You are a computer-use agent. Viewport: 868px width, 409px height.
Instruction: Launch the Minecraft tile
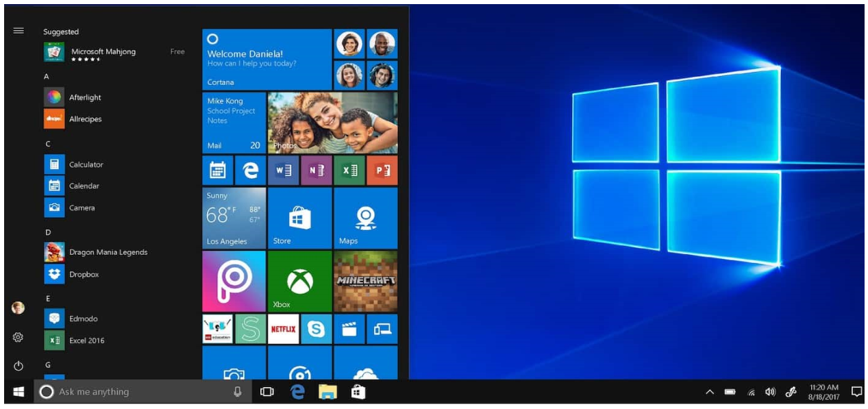point(365,282)
